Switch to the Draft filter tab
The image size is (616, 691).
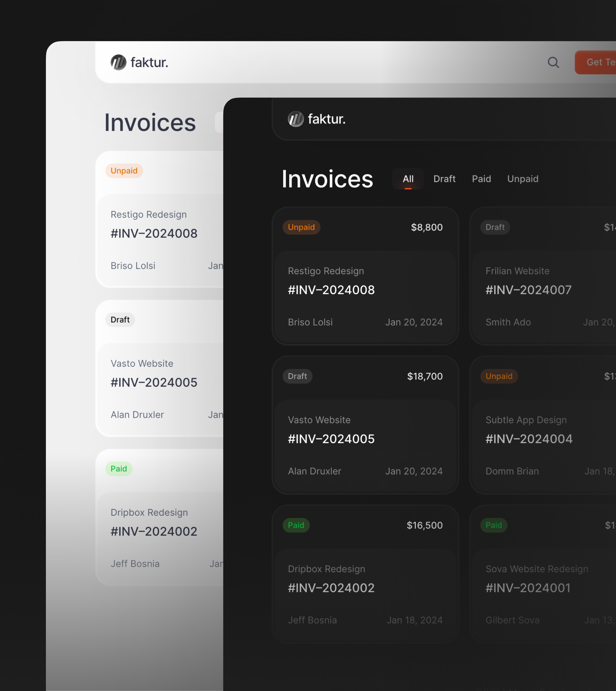[x=444, y=179]
